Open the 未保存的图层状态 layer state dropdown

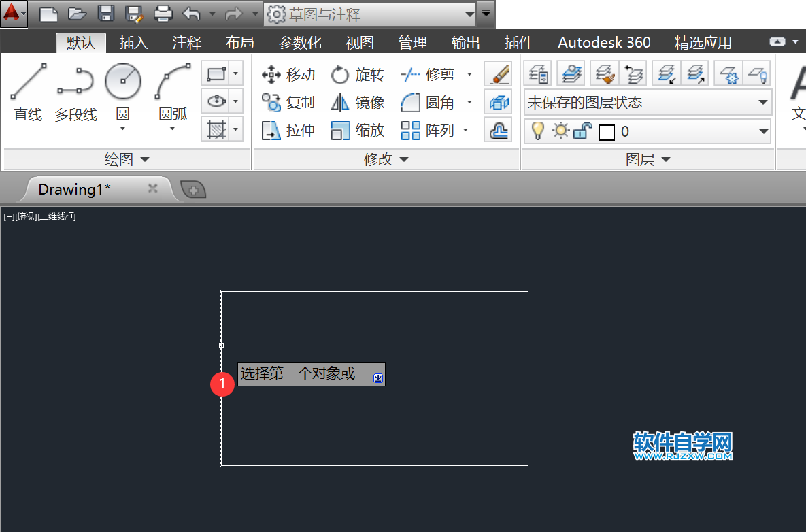pos(648,103)
